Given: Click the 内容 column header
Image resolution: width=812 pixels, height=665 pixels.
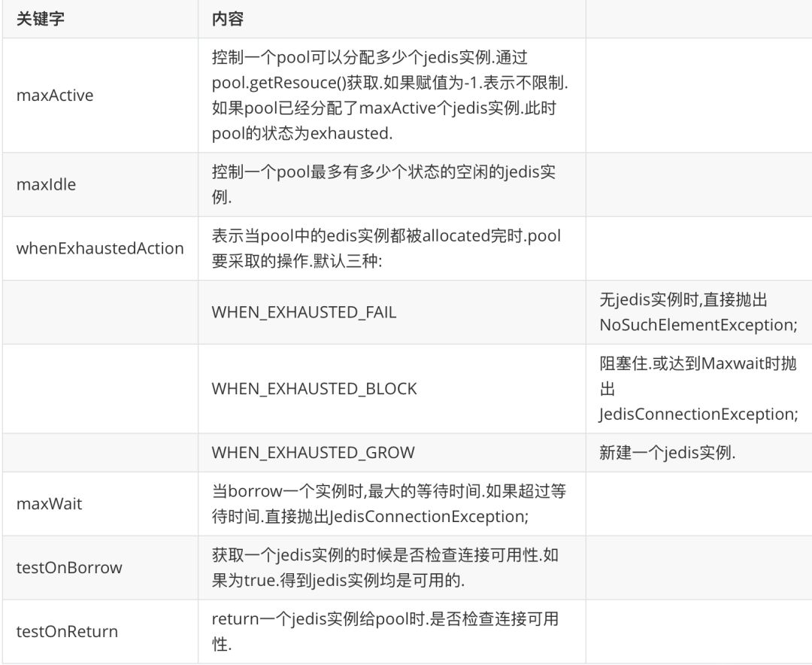Looking at the screenshot, I should [x=392, y=19].
